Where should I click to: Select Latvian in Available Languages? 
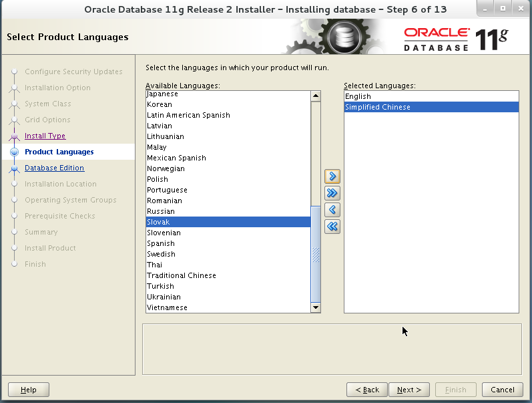(x=228, y=126)
